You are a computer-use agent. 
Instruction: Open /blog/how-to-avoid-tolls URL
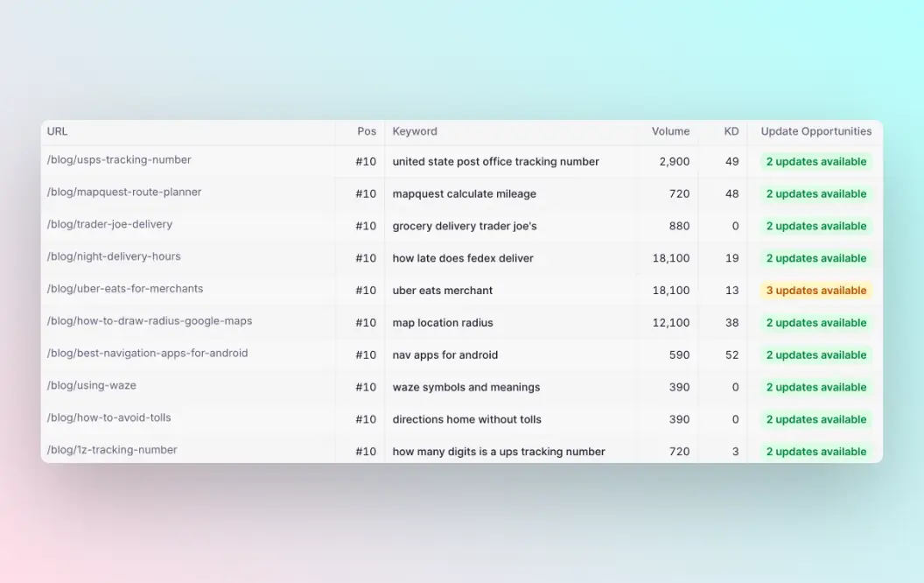pos(109,418)
